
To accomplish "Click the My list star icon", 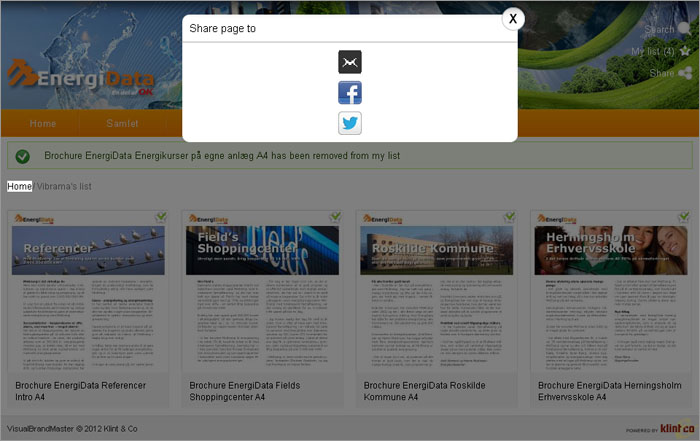I will (x=685, y=51).
